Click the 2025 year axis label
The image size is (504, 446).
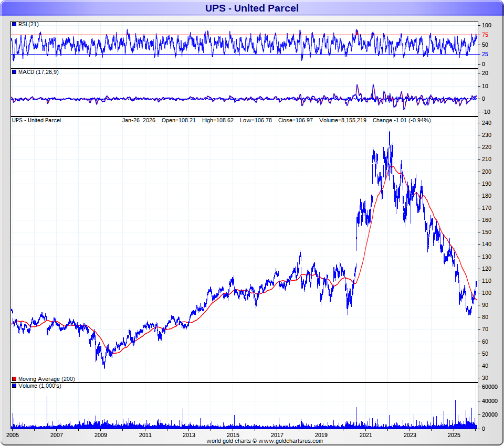click(x=454, y=435)
